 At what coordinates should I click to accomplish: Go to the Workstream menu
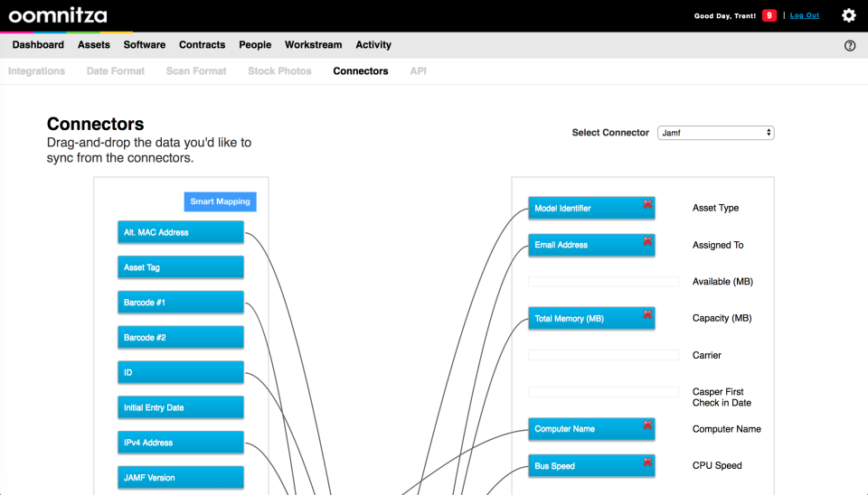point(313,45)
